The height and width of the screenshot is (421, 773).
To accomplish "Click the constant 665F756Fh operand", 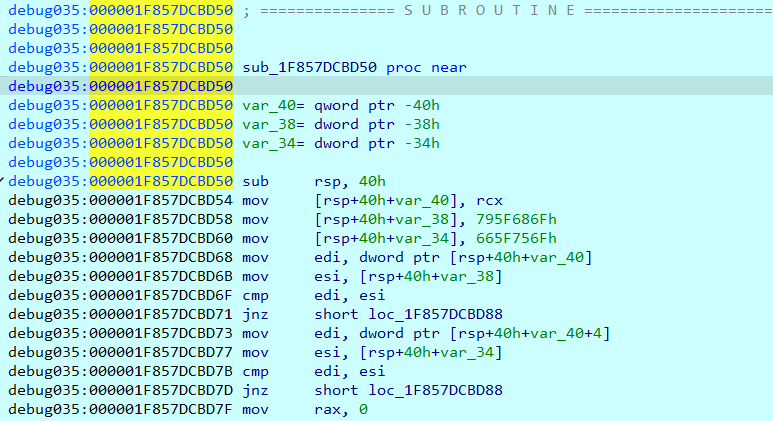I will 516,239.
